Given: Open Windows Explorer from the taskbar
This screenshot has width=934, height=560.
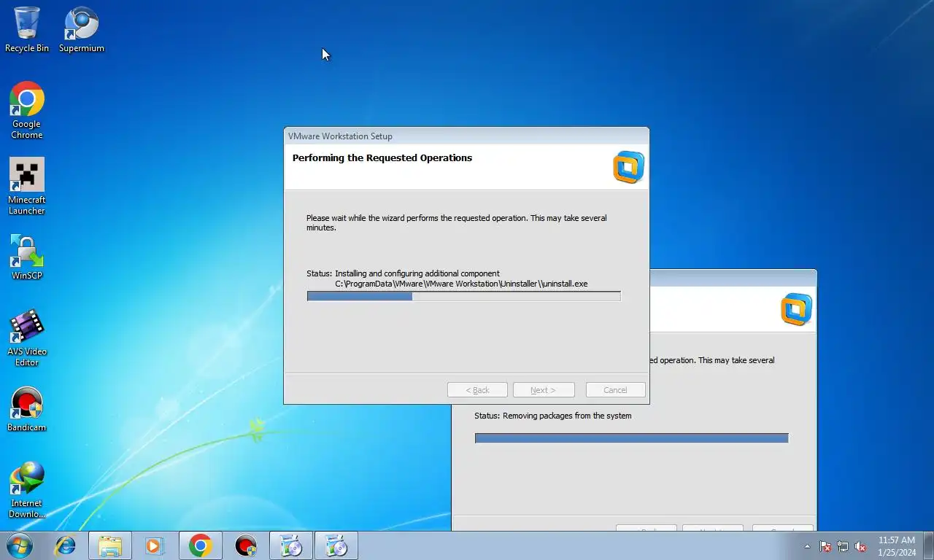Looking at the screenshot, I should pyautogui.click(x=110, y=545).
